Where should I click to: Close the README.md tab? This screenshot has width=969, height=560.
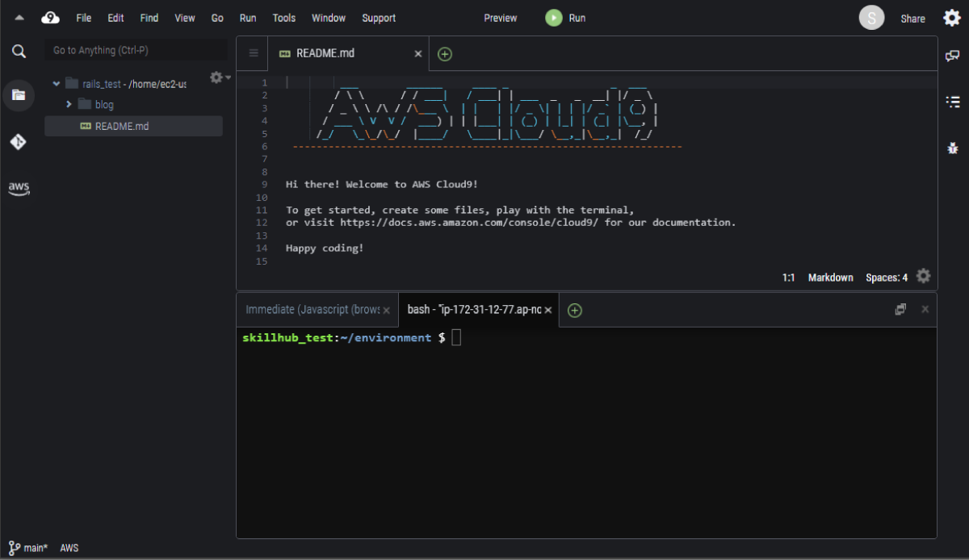pos(418,54)
